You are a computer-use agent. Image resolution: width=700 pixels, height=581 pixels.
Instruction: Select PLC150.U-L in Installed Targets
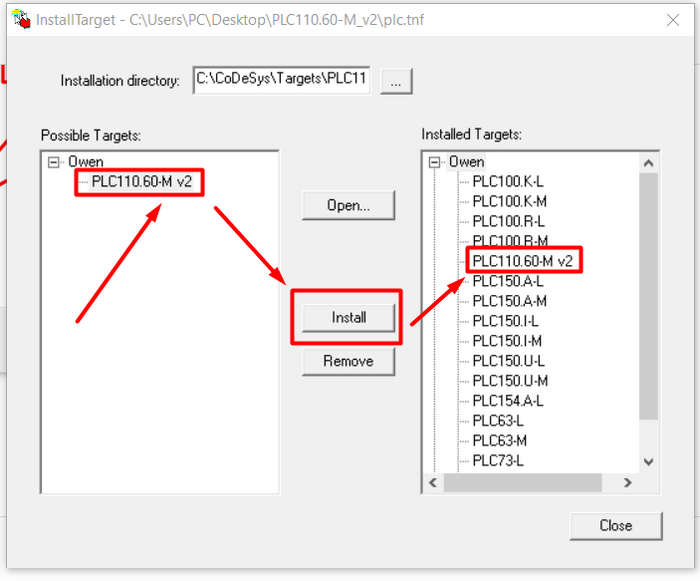[508, 361]
